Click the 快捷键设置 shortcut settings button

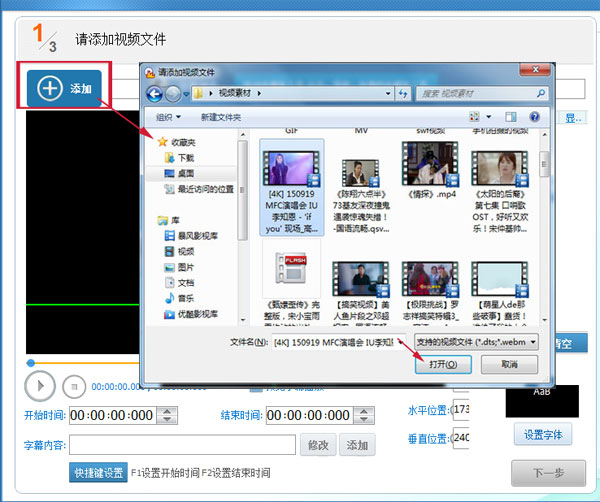(97, 473)
